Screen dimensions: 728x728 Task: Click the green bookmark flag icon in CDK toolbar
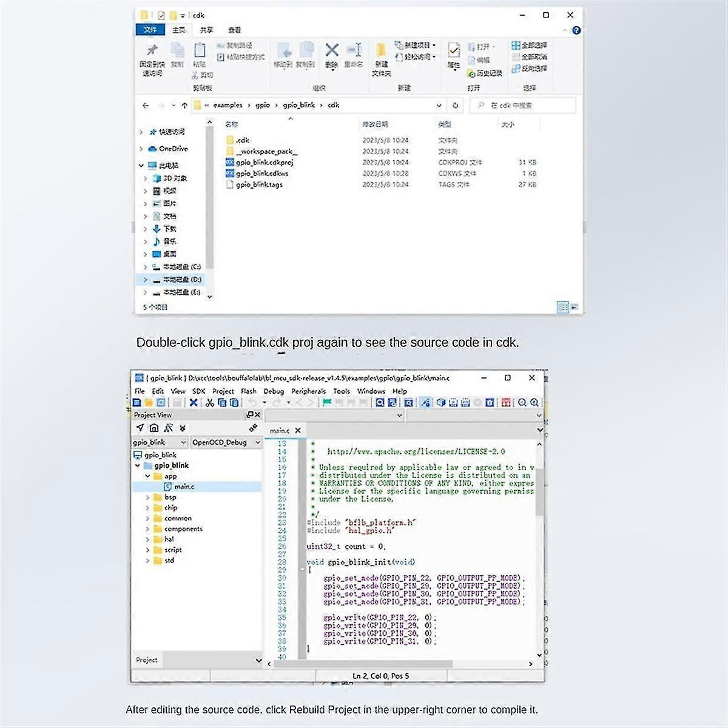click(x=327, y=403)
